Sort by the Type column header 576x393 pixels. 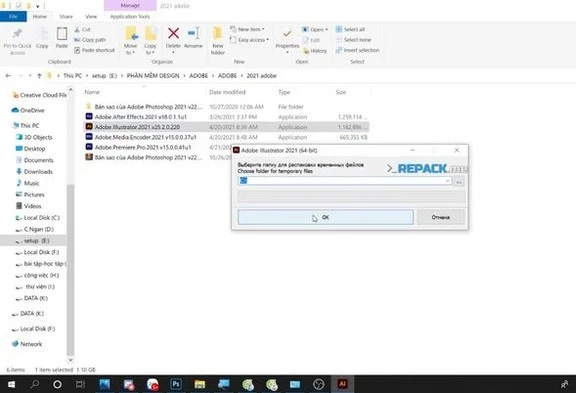[284, 92]
